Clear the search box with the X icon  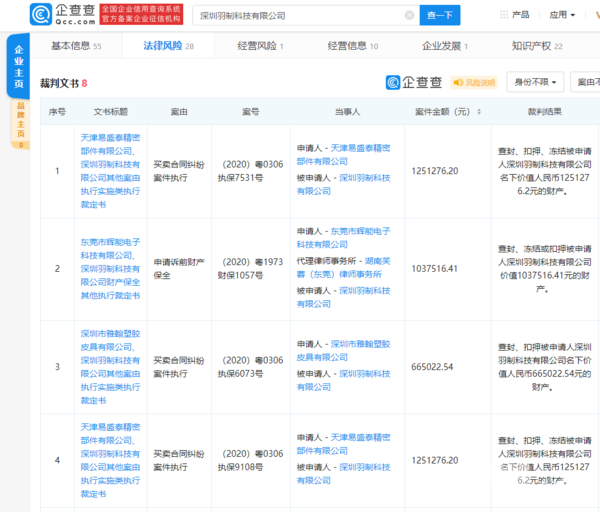click(409, 16)
